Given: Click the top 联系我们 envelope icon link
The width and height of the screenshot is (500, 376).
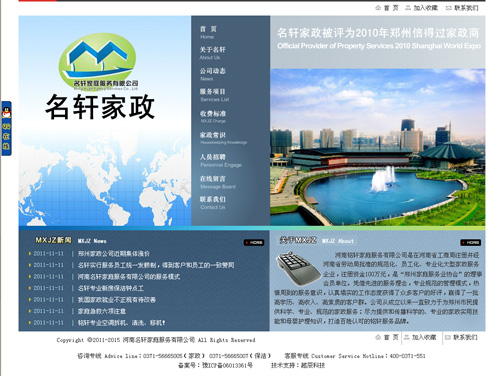Looking at the screenshot, I should tap(462, 8).
